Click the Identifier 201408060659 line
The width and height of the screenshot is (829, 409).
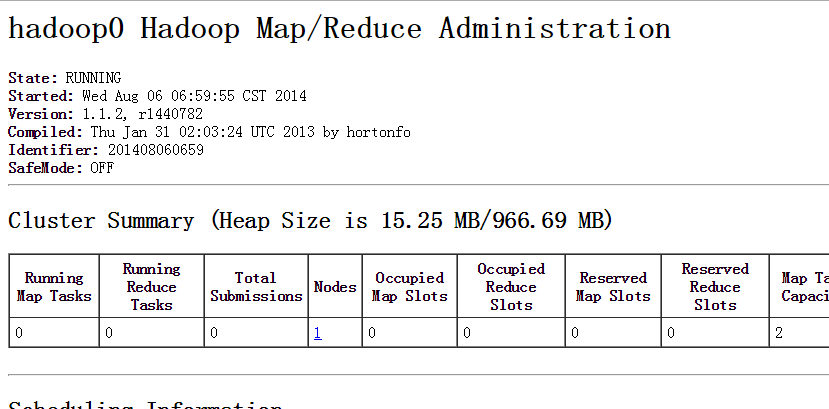click(106, 150)
